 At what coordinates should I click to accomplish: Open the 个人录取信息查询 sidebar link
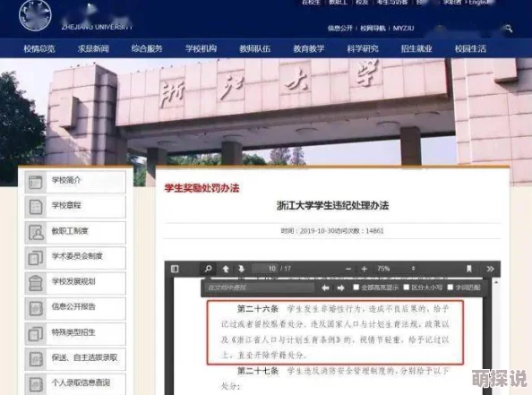[x=81, y=382]
